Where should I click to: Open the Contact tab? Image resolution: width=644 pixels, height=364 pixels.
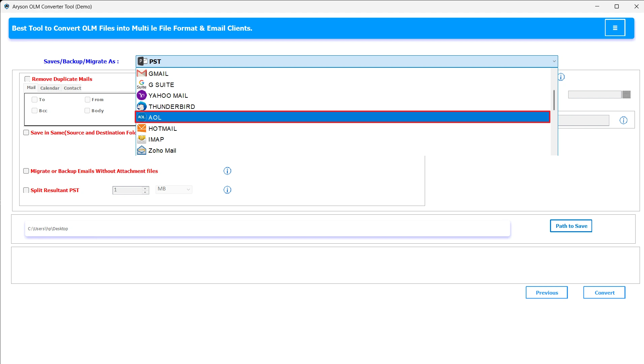[72, 88]
